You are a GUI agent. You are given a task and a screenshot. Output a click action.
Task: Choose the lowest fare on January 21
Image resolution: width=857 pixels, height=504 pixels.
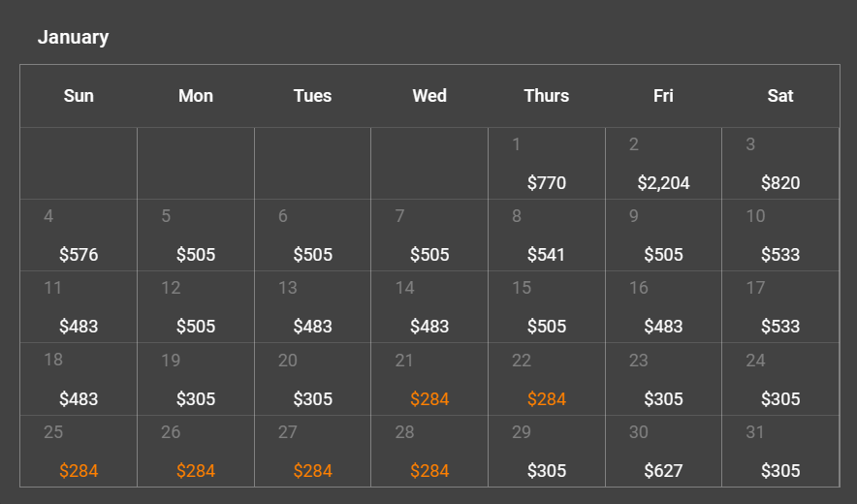[429, 380]
